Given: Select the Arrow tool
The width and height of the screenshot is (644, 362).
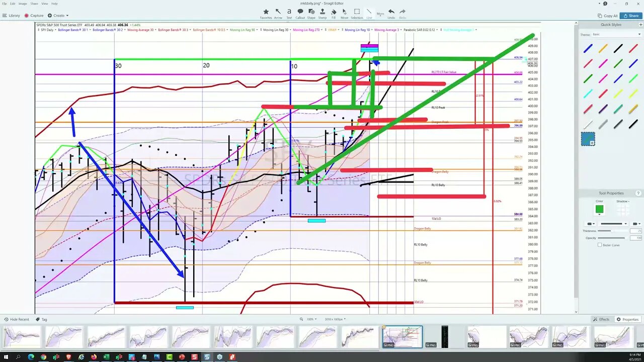Looking at the screenshot, I should pos(278,14).
